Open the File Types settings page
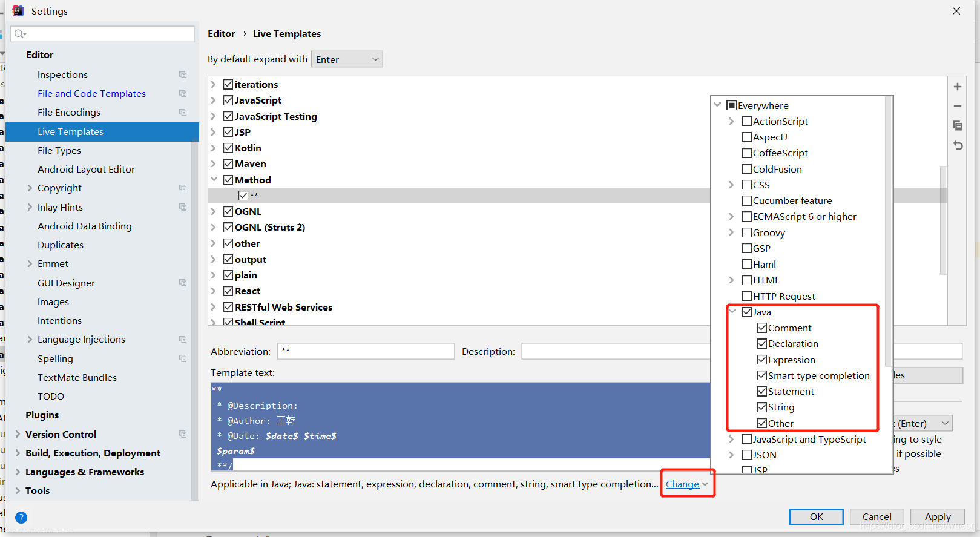This screenshot has height=537, width=980. [x=59, y=150]
